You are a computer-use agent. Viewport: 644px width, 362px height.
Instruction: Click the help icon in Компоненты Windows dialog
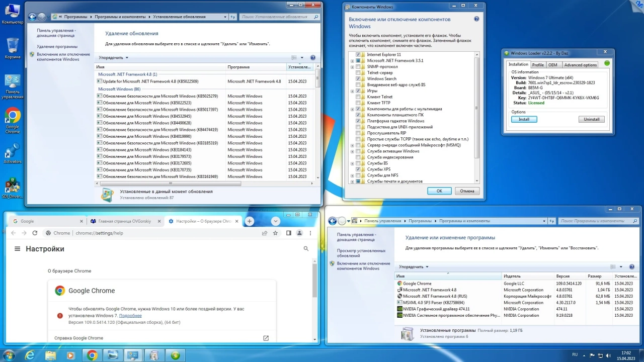(476, 19)
